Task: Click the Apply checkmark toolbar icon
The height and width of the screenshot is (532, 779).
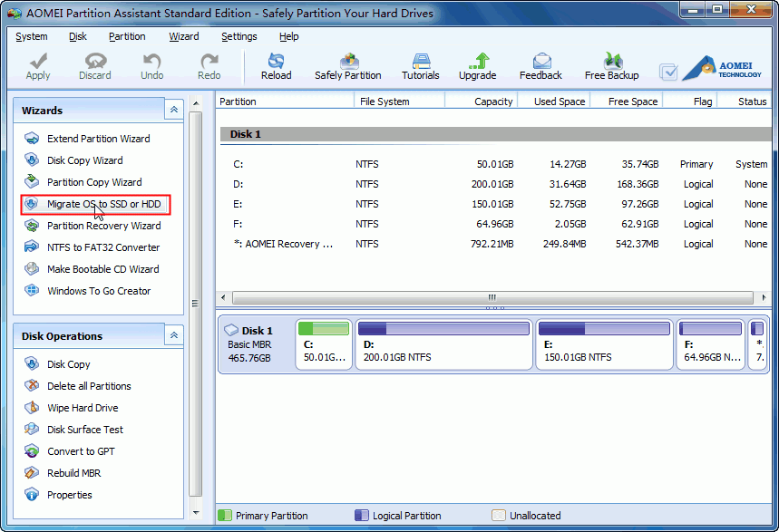Action: [38, 61]
